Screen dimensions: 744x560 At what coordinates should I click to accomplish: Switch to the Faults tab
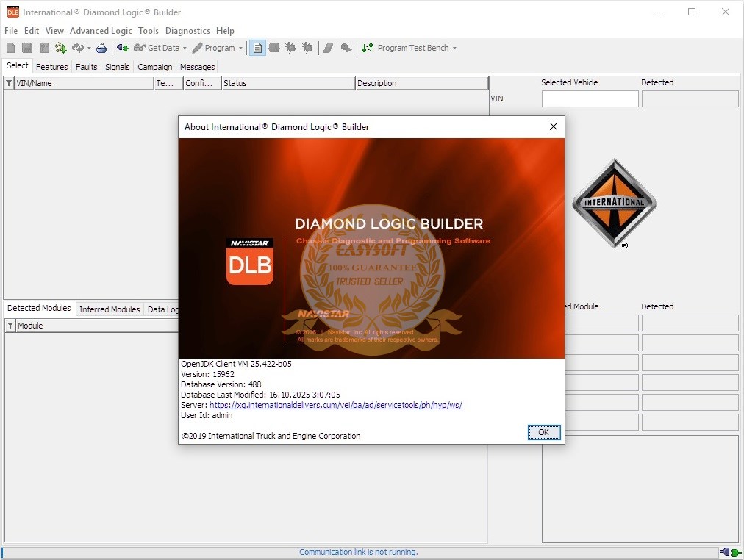[x=86, y=67]
